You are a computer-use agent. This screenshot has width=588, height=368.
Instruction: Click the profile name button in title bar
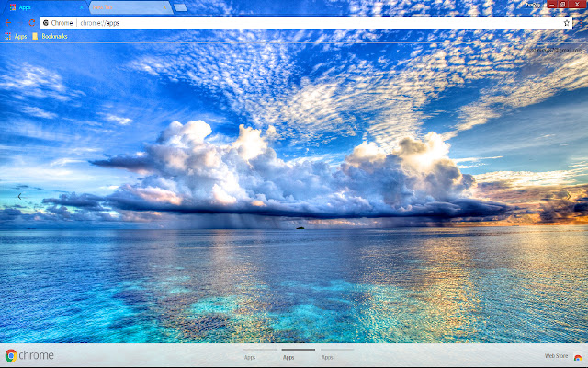[533, 5]
